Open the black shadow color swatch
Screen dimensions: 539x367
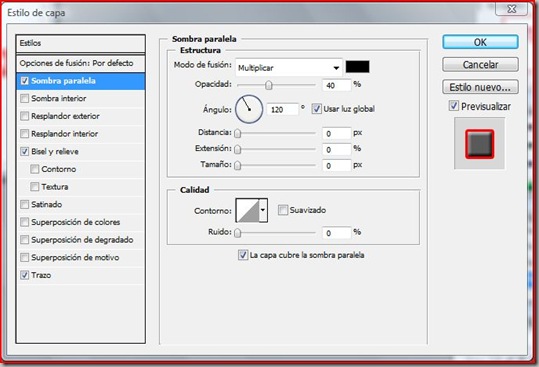tap(358, 67)
